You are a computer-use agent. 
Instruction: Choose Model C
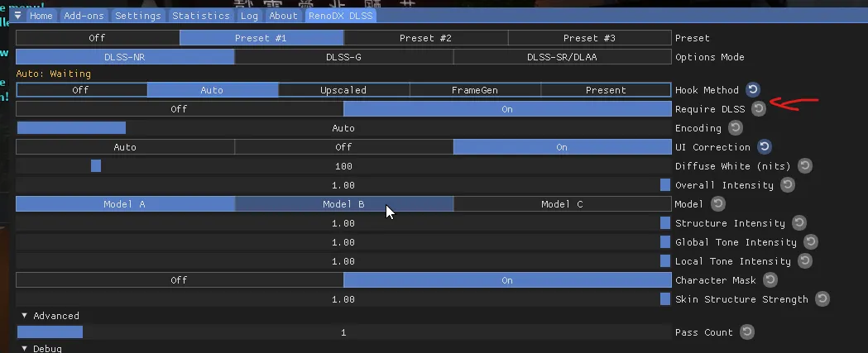(x=563, y=204)
